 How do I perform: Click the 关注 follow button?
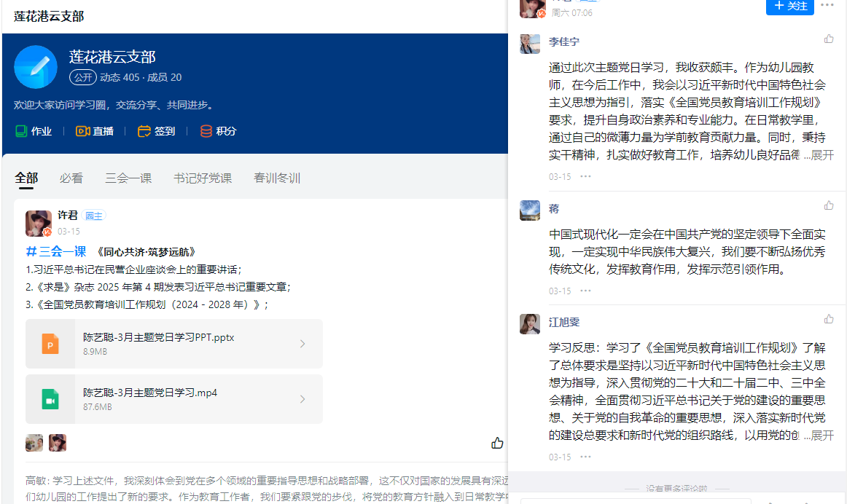[789, 7]
